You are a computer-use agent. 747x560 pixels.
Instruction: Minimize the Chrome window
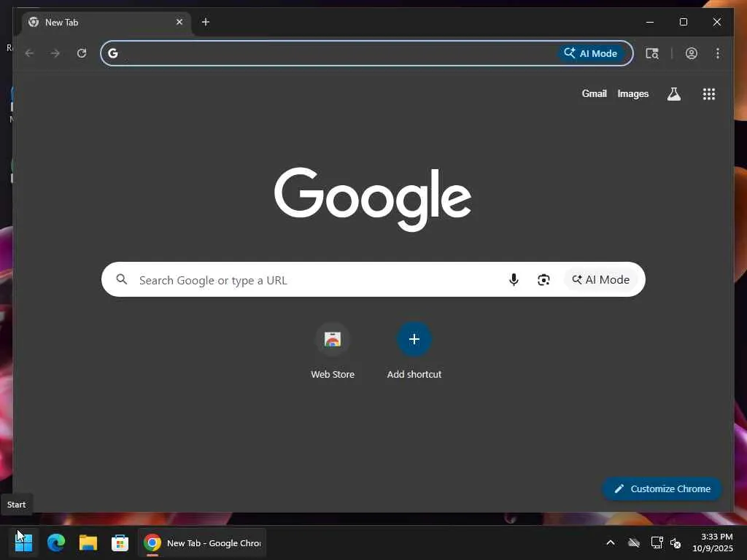click(650, 22)
